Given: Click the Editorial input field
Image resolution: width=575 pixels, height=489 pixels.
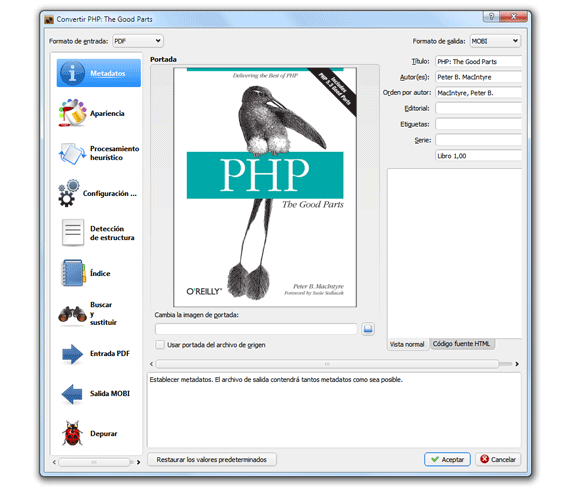Looking at the screenshot, I should [479, 109].
